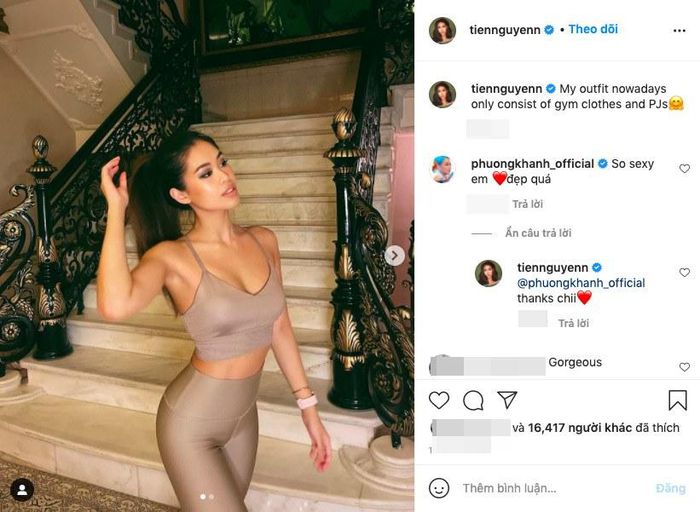Reply to phuongkhanh_official's comment via "Trả lời"
Screen dimensions: 700x512
pyautogui.click(x=527, y=204)
